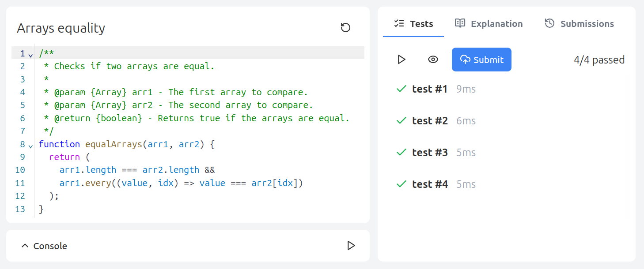Click comment 'Checks if two arrays are equal.'

[134, 66]
